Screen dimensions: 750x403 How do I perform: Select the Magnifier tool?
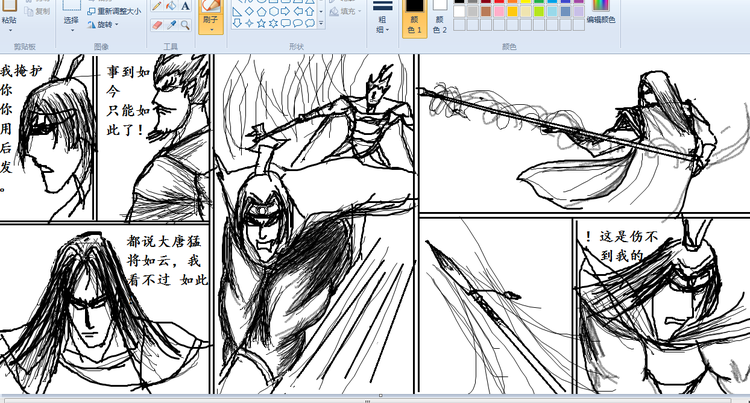click(x=185, y=24)
